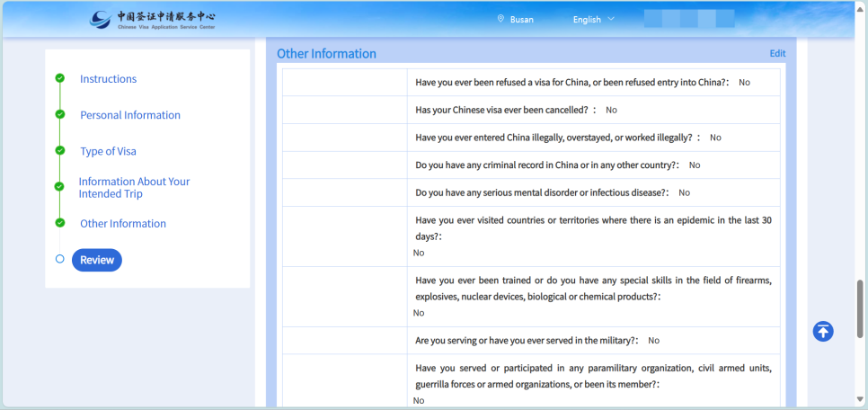868x410 pixels.
Task: Click the served in the military question
Action: [x=527, y=340]
